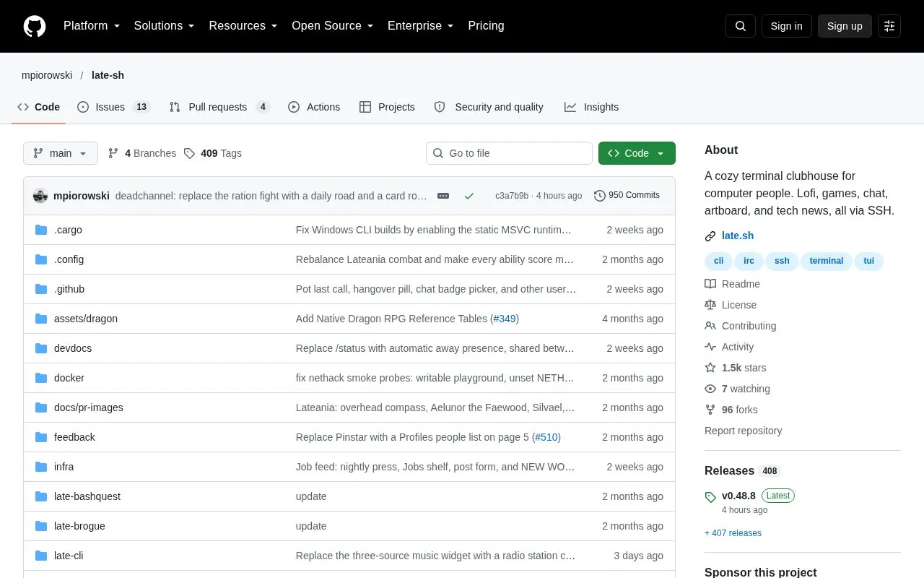Image resolution: width=924 pixels, height=578 pixels.
Task: Open the 409 Tags link
Action: (213, 153)
